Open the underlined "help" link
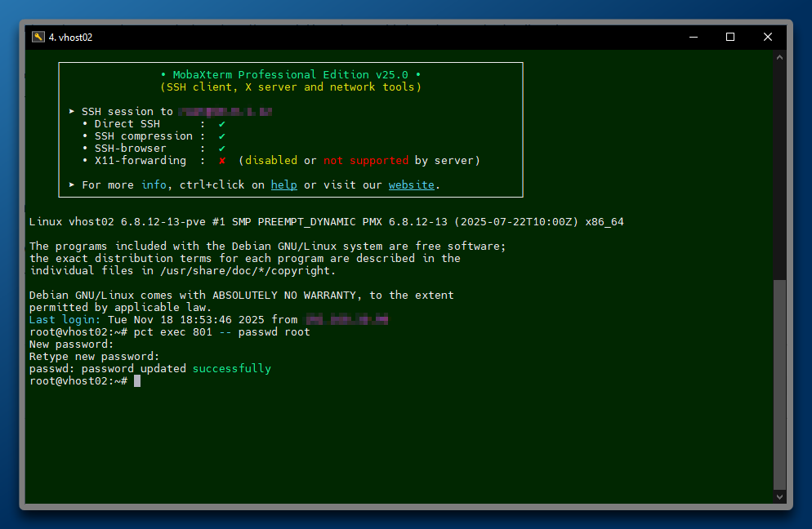This screenshot has height=529, width=812. (283, 185)
